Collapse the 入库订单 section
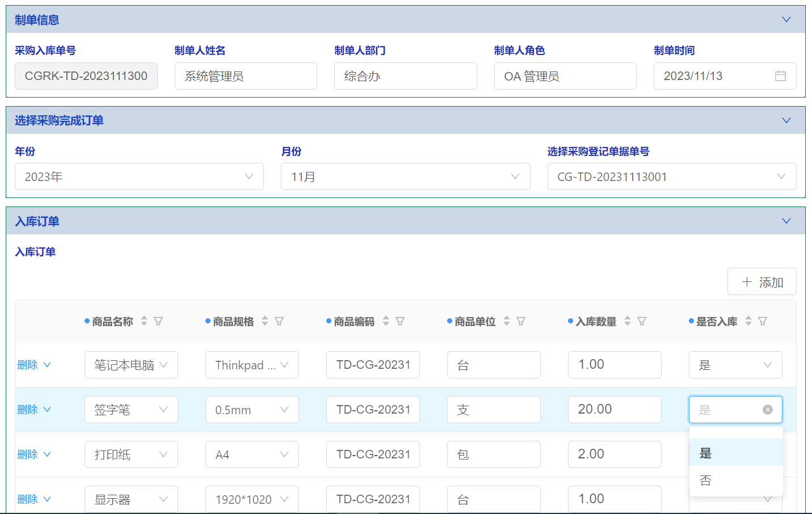 tap(786, 221)
